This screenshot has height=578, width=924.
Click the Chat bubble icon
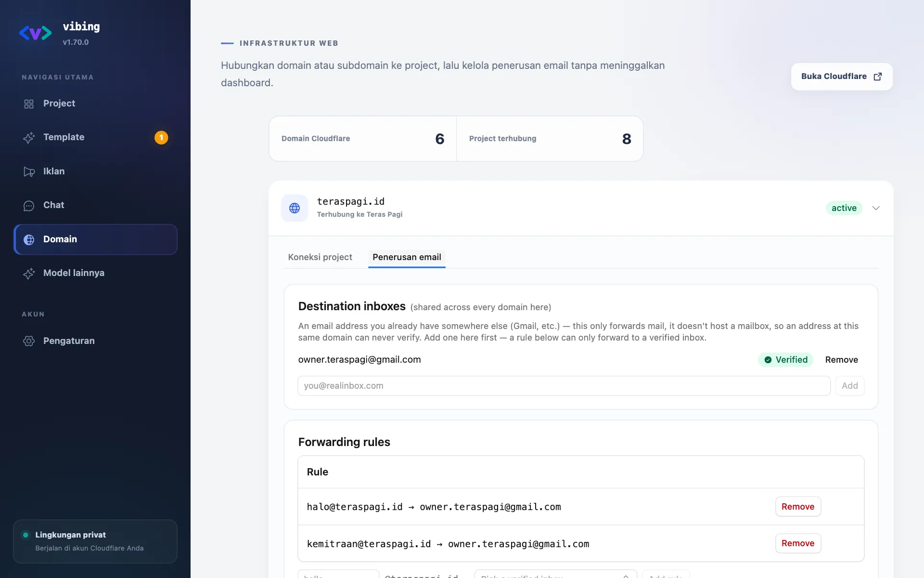tap(29, 206)
